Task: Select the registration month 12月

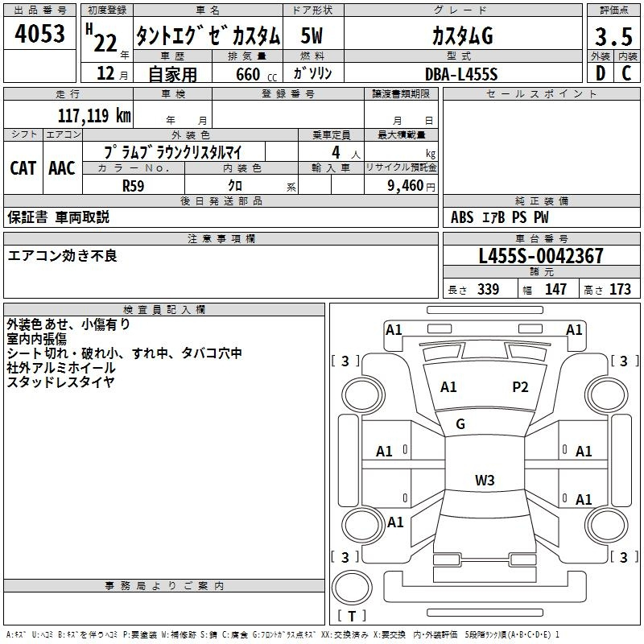Action: (x=112, y=73)
